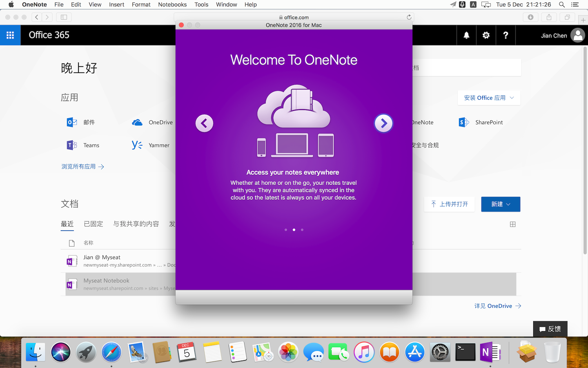Open Jian Chen account avatar
The image size is (588, 368).
[578, 35]
